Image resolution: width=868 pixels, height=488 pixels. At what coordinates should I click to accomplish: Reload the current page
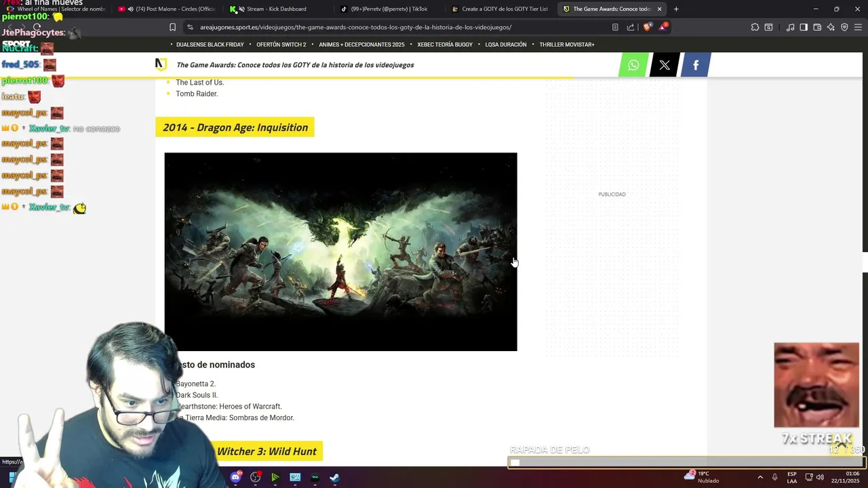click(37, 27)
